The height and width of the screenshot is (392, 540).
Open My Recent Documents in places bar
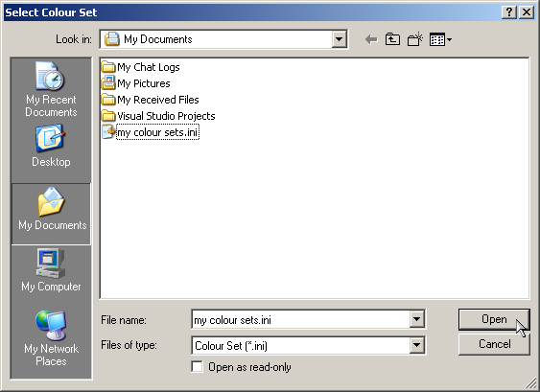click(x=51, y=89)
